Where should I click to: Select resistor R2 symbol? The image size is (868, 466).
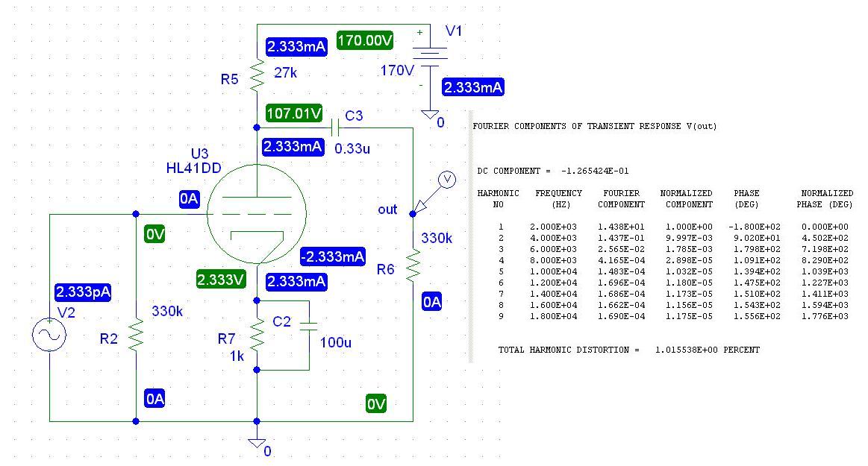point(136,335)
